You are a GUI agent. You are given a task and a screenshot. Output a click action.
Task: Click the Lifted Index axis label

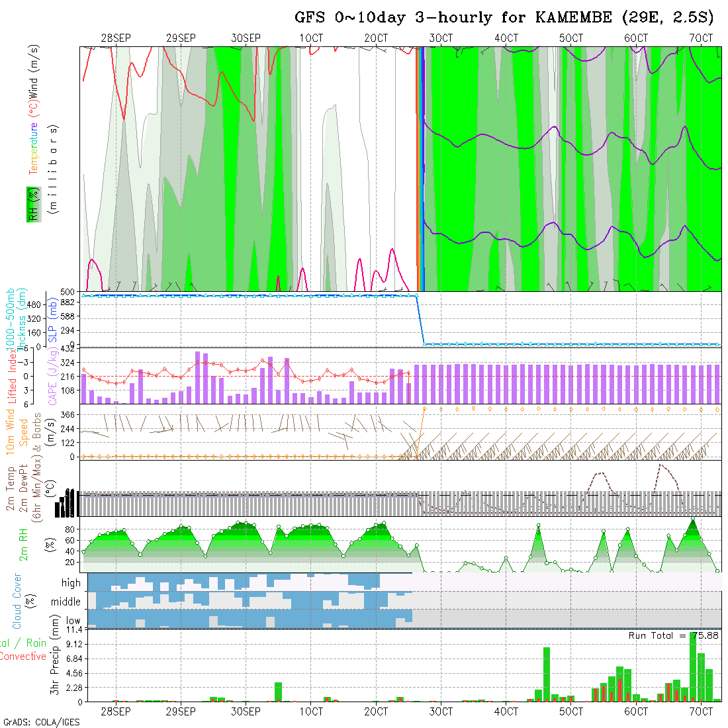(12, 376)
